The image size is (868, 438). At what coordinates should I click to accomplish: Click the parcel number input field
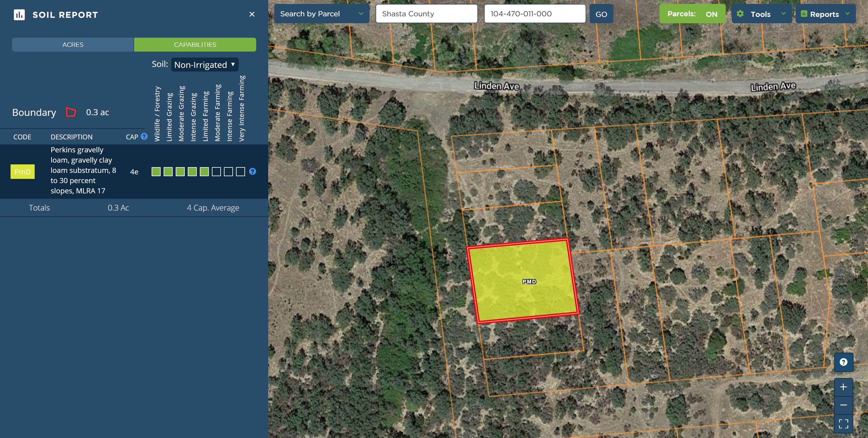pyautogui.click(x=534, y=14)
